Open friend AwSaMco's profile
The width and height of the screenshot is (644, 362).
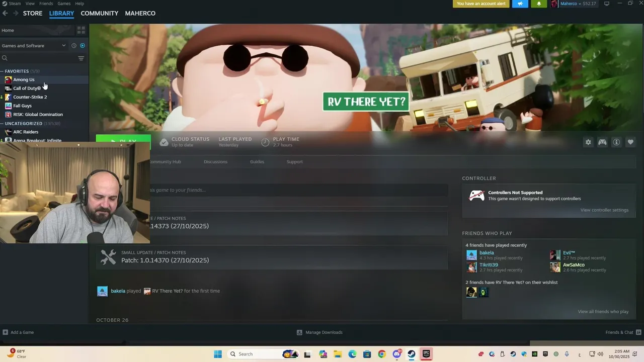[574, 265]
